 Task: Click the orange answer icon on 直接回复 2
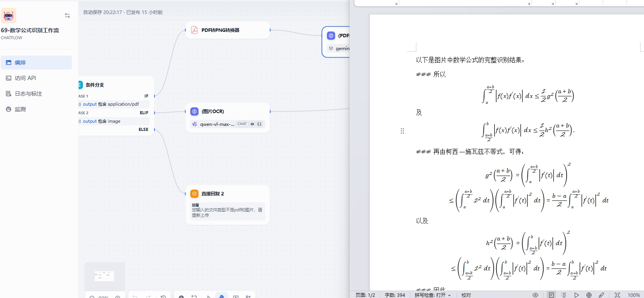coord(195,193)
